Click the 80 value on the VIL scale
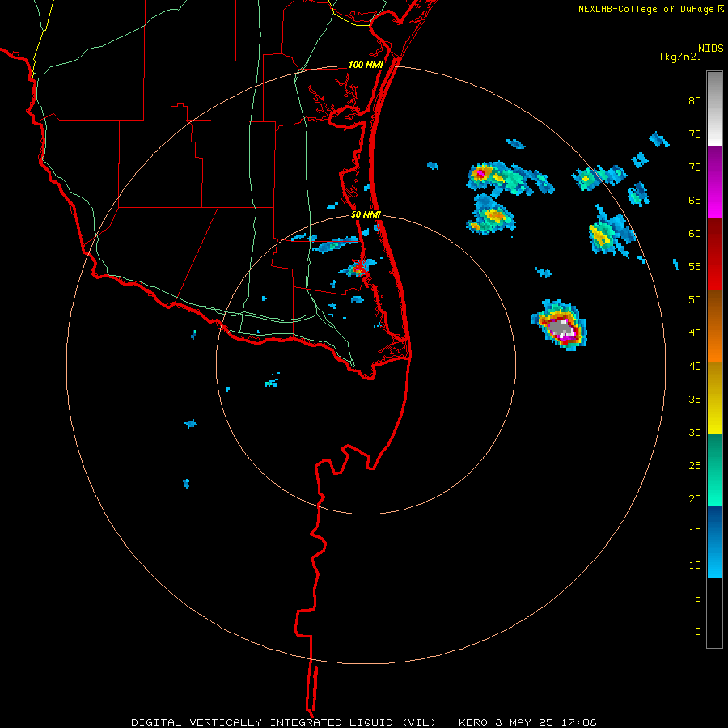 [695, 101]
